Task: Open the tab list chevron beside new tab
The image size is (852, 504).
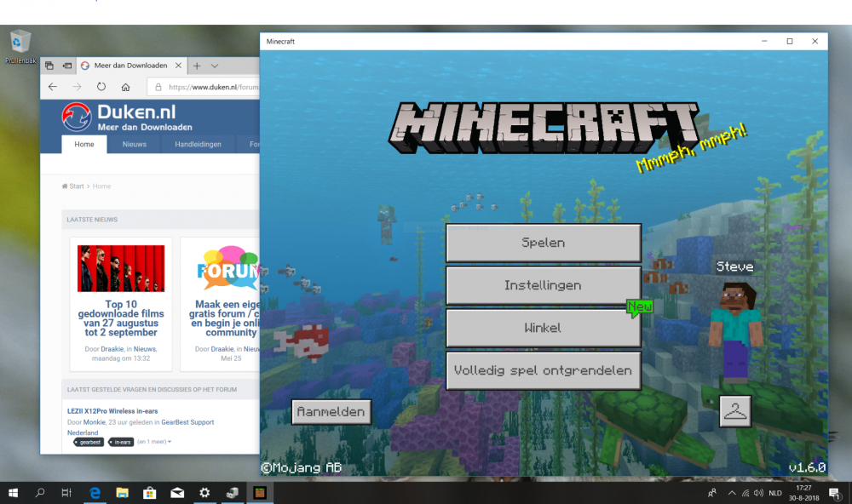Action: coord(215,65)
